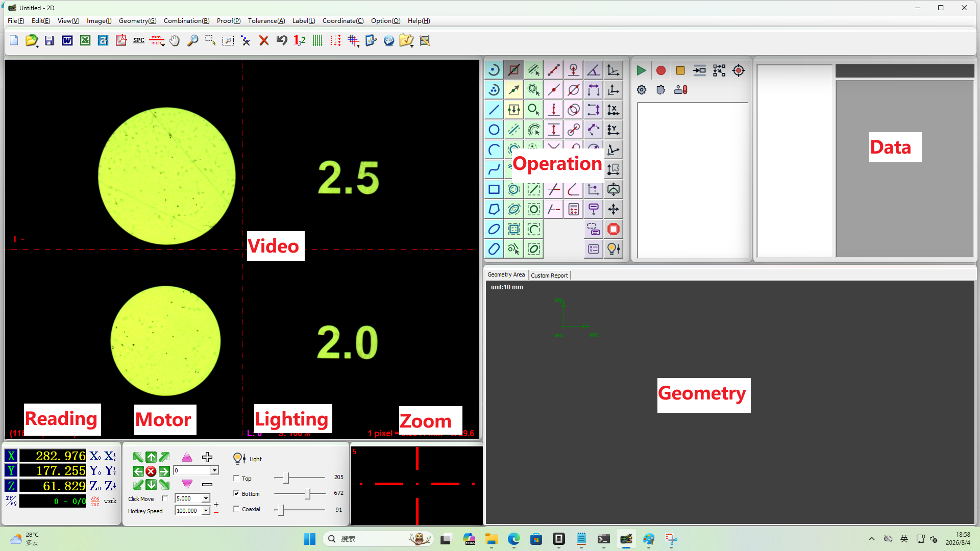Stop motor with the red X button

(x=151, y=471)
